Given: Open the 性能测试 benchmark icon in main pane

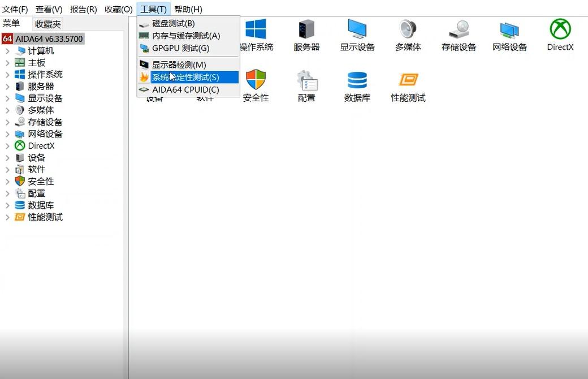Looking at the screenshot, I should coord(408,80).
